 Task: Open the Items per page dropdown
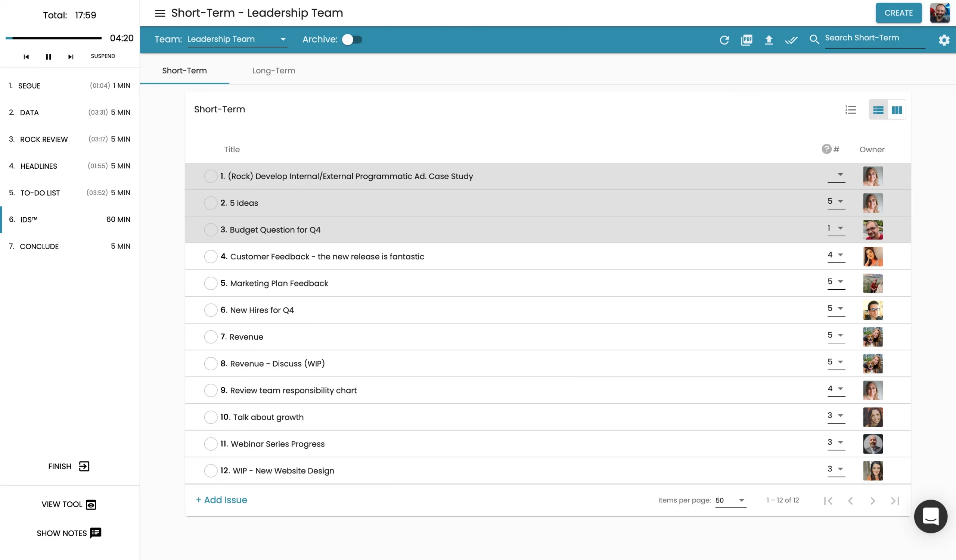click(730, 500)
